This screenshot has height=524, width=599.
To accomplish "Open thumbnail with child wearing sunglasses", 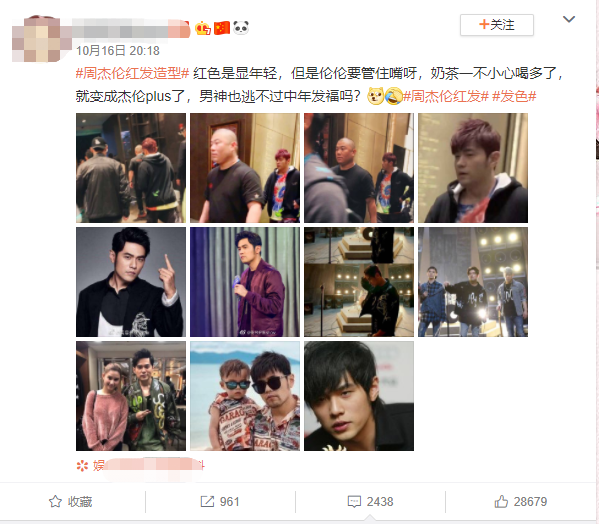I will 245,396.
